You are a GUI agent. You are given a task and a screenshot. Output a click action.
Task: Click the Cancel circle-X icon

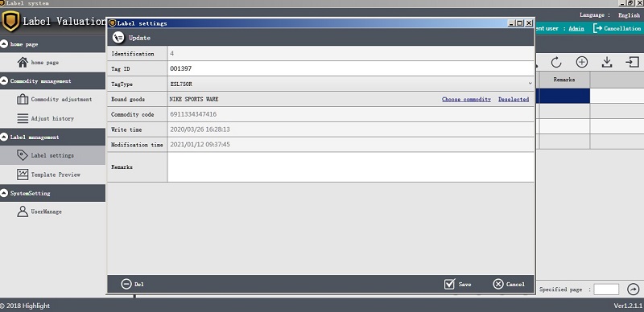click(x=498, y=284)
